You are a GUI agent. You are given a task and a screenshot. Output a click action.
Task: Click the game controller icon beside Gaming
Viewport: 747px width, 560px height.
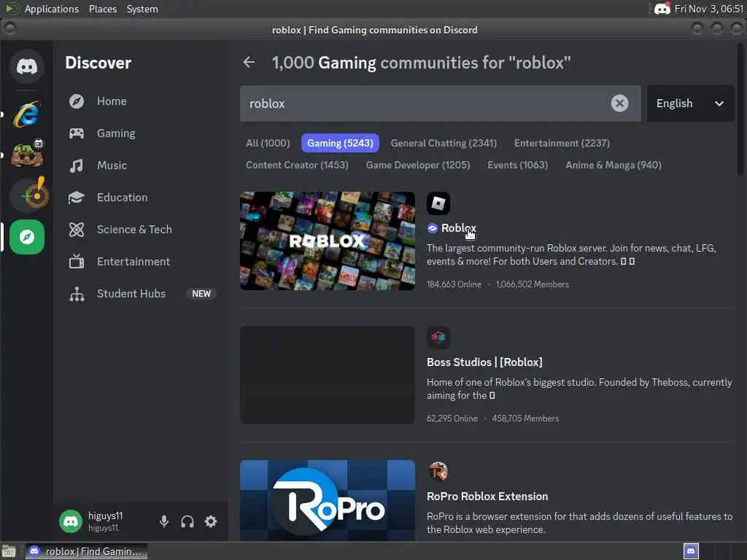[76, 133]
